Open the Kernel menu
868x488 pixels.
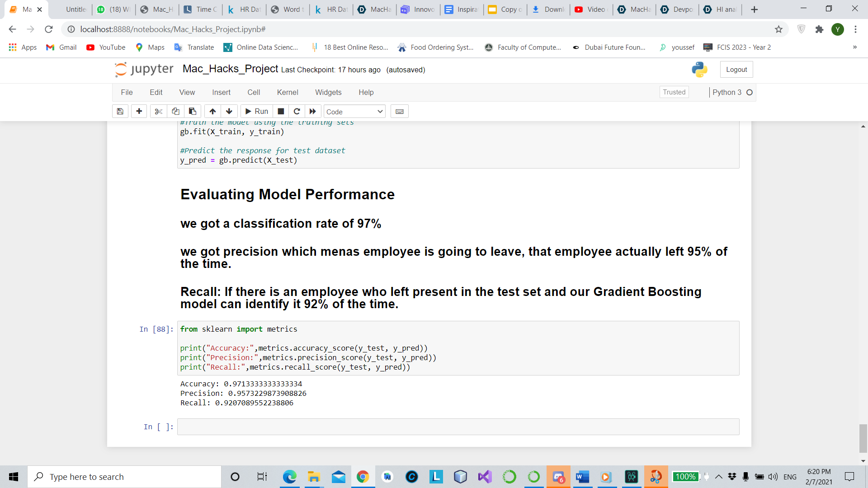pos(288,92)
